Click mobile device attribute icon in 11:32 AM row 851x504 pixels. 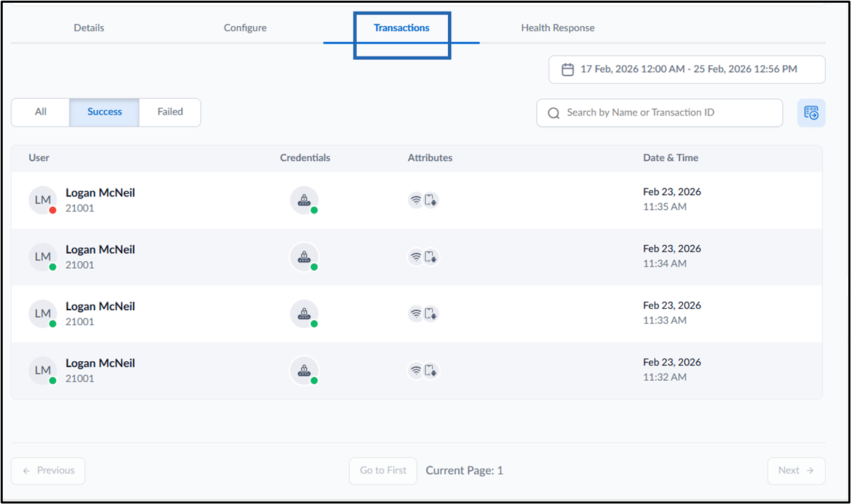tap(431, 371)
